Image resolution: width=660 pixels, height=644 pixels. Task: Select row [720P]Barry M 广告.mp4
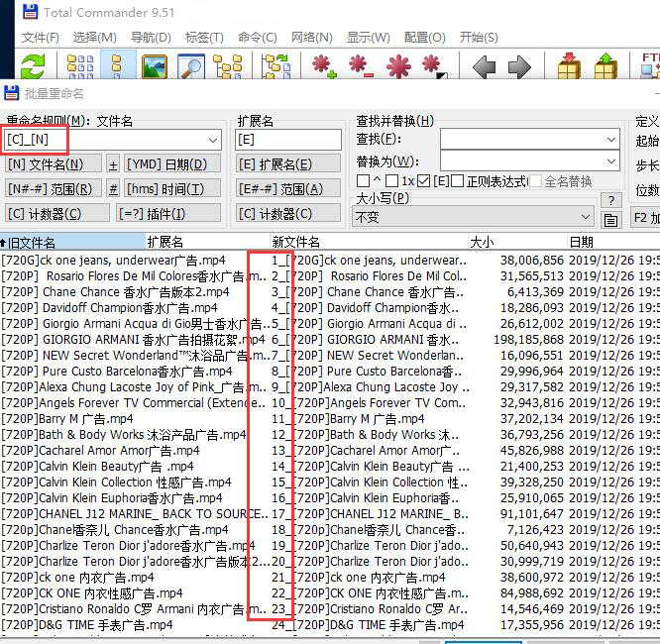[x=330, y=419]
